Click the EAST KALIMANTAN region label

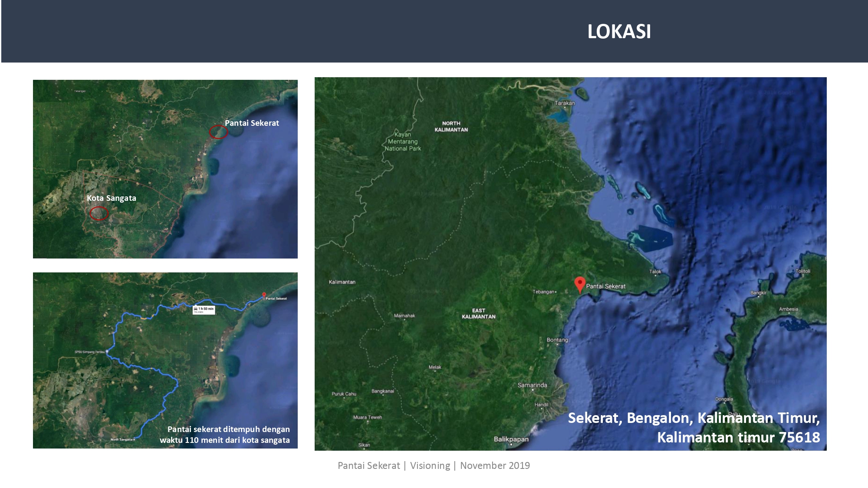tap(479, 314)
